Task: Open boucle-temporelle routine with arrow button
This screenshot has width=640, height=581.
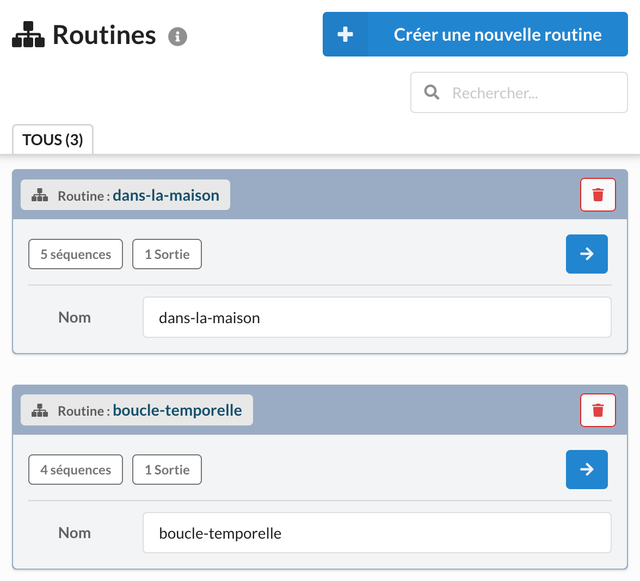Action: (587, 470)
